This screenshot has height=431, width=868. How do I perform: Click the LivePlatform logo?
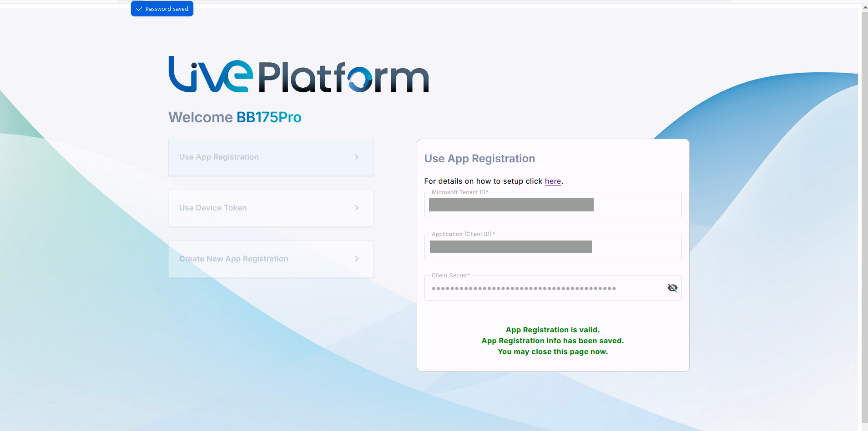(x=298, y=75)
